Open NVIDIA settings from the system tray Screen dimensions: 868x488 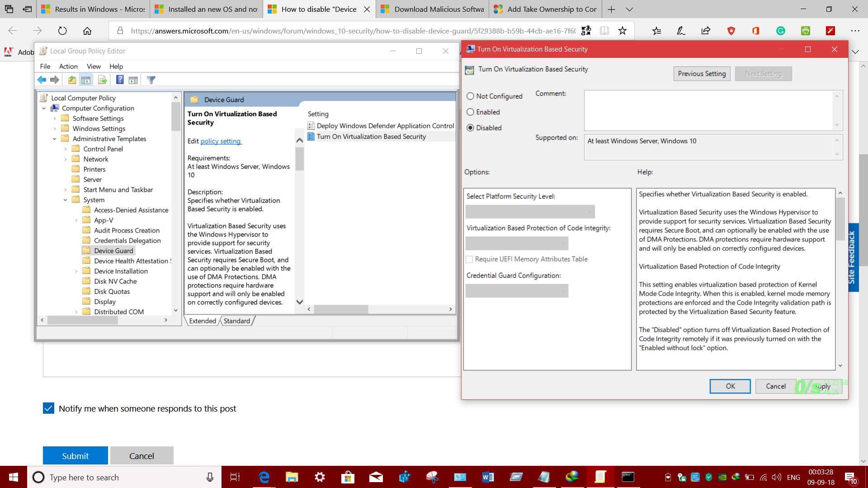(x=722, y=477)
